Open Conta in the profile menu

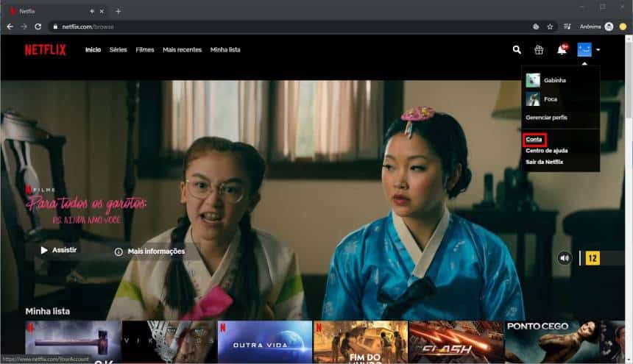(x=534, y=140)
